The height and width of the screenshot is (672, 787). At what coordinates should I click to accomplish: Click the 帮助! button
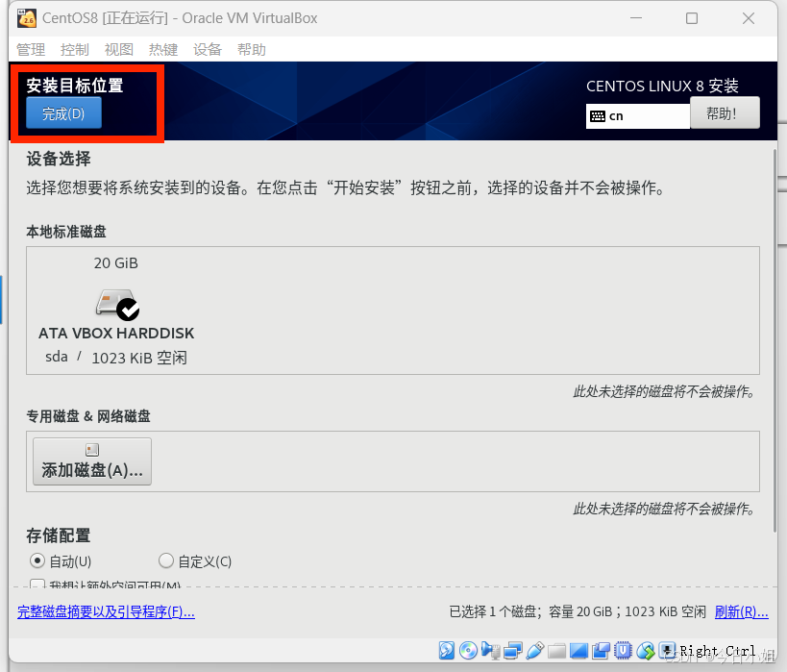tap(725, 113)
